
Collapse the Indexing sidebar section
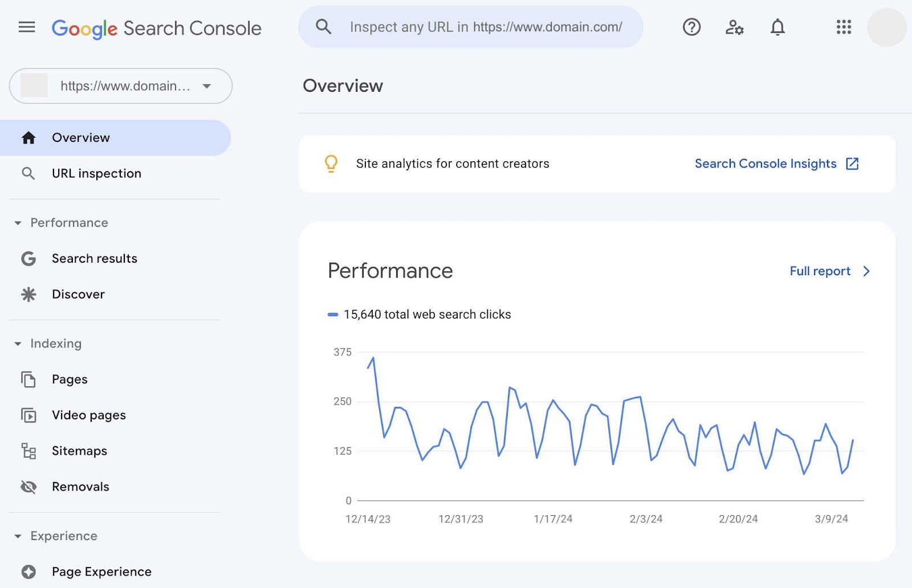18,344
